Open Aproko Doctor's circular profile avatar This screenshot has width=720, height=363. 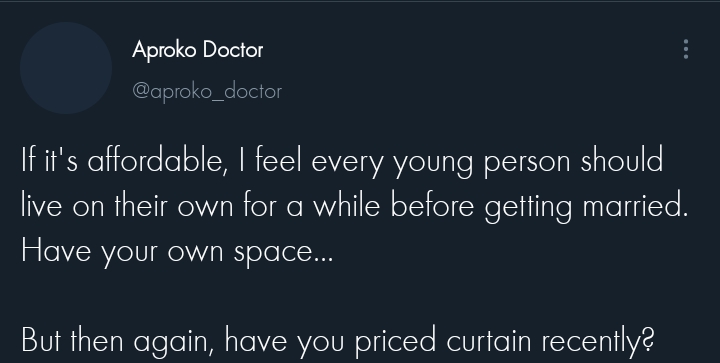(x=66, y=68)
